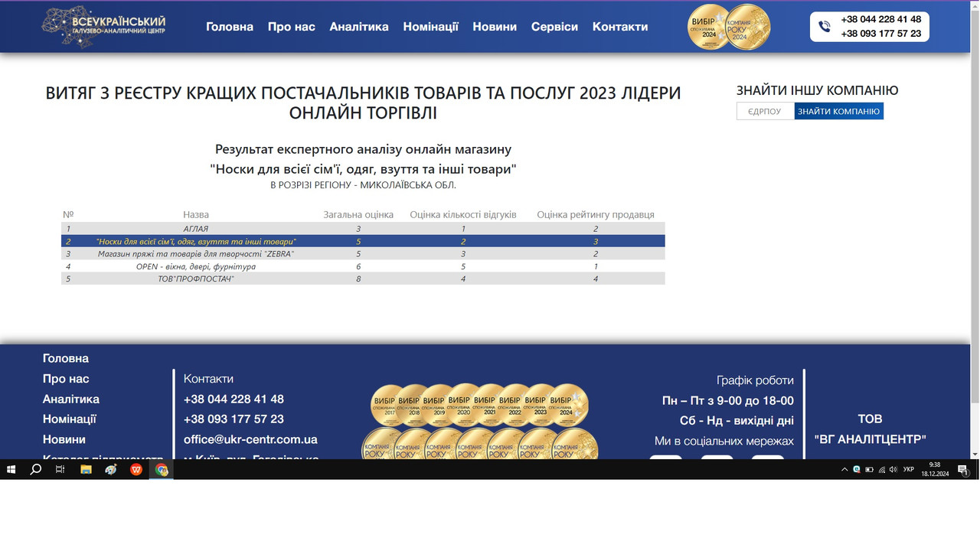The image size is (980, 551).
Task: Open Wi-Fi network tray icon
Action: point(881,469)
